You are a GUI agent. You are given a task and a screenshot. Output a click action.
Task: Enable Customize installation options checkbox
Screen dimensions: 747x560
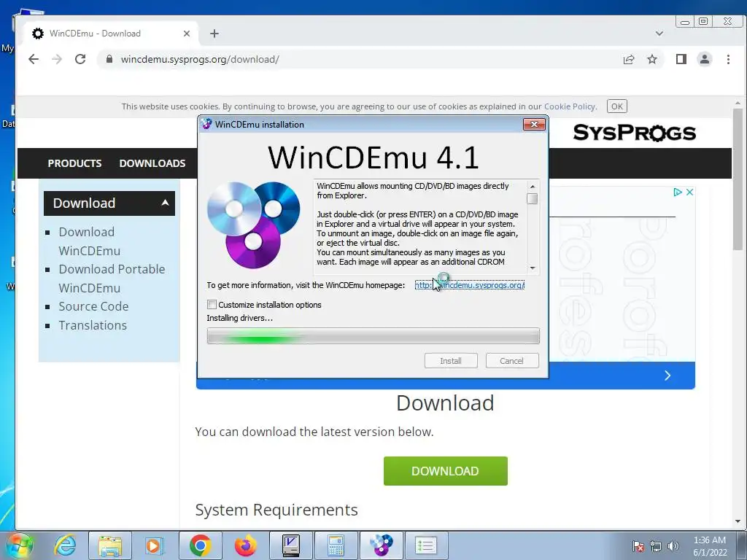(x=212, y=304)
